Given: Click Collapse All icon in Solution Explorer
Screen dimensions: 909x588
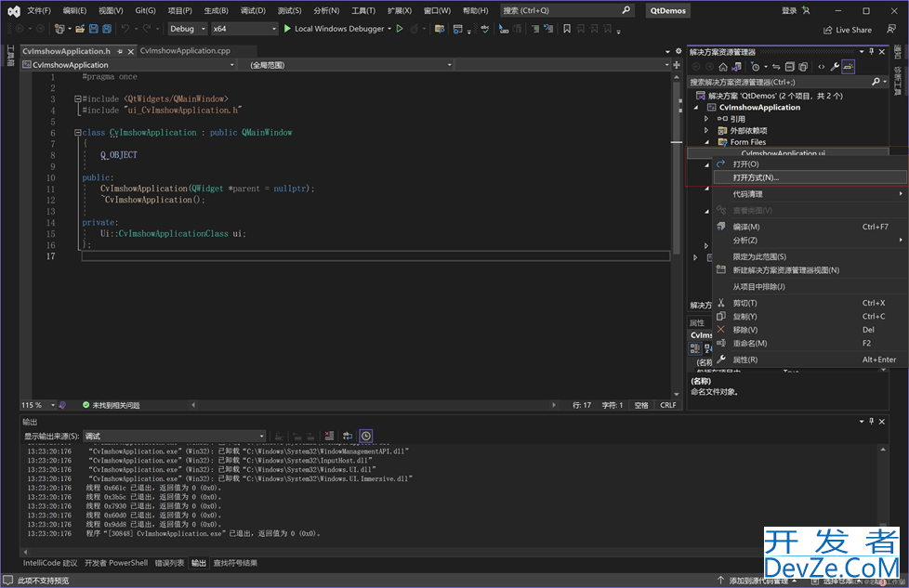Looking at the screenshot, I should 790,67.
